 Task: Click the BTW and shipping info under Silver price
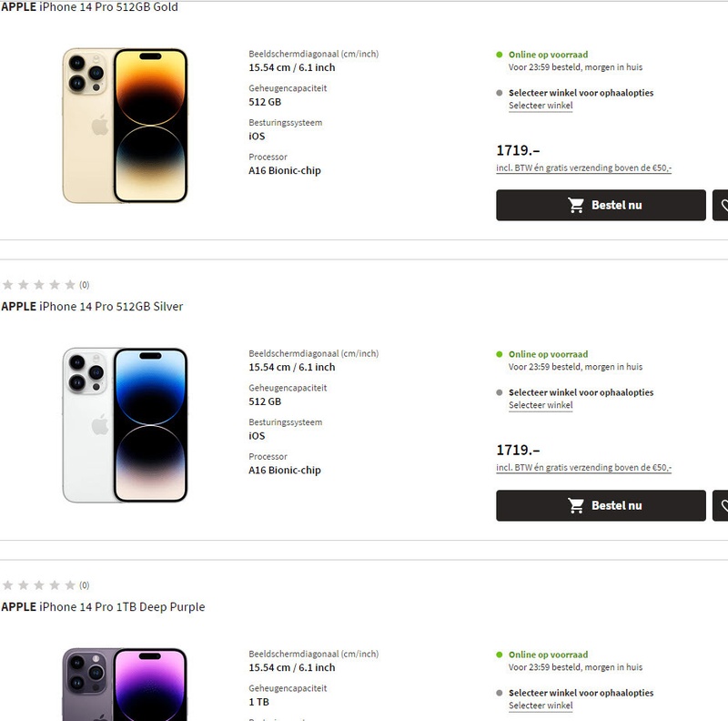583,468
